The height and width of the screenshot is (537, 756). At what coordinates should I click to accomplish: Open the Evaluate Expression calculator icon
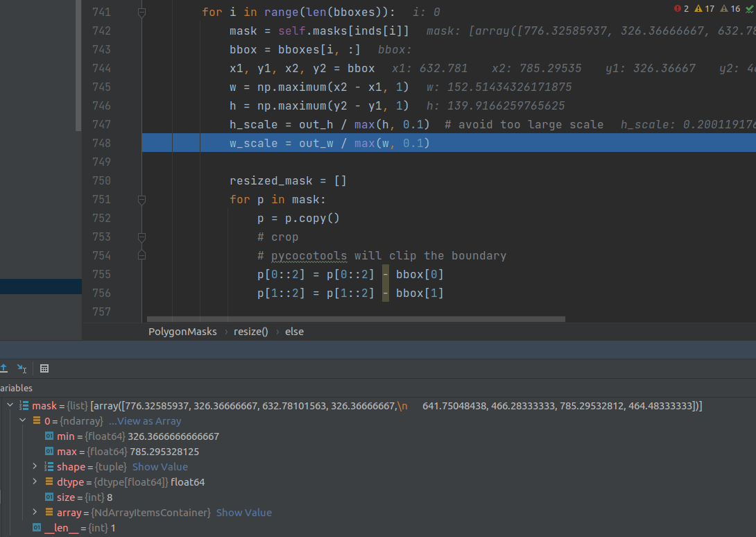click(44, 368)
